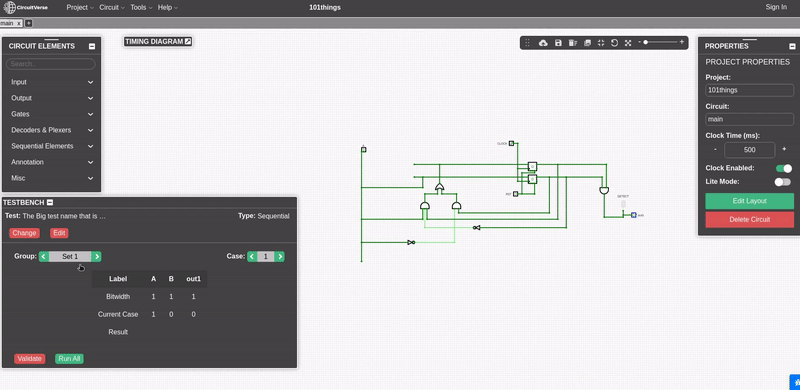
Task: Open the Circuit menu
Action: pyautogui.click(x=112, y=8)
